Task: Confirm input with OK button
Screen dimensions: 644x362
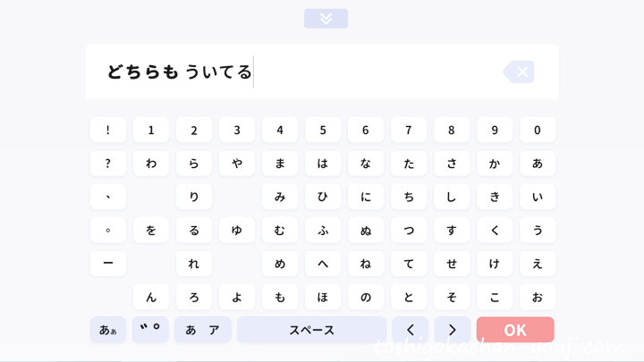Action: click(515, 330)
